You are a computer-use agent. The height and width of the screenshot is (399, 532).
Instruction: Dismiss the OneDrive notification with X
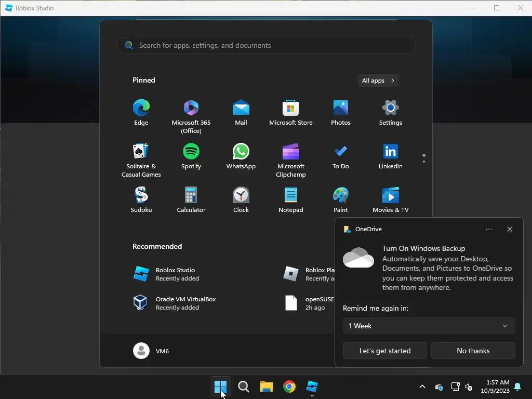point(510,229)
